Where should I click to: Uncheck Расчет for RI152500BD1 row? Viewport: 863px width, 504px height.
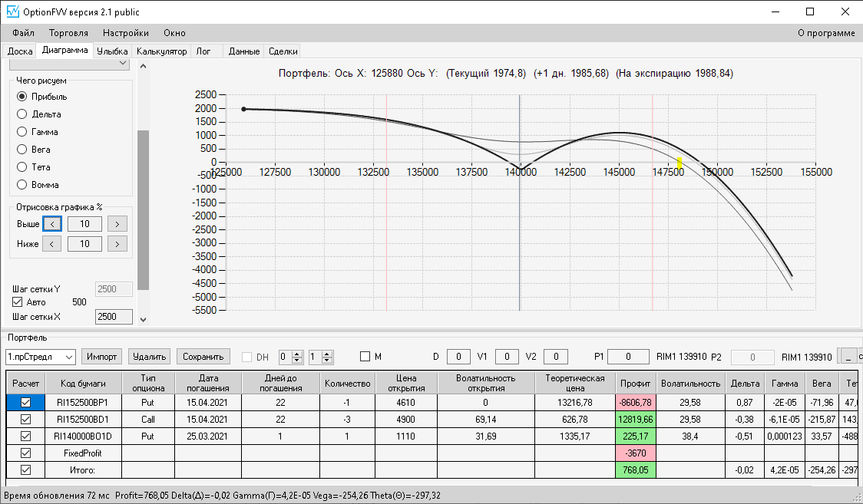(x=25, y=419)
